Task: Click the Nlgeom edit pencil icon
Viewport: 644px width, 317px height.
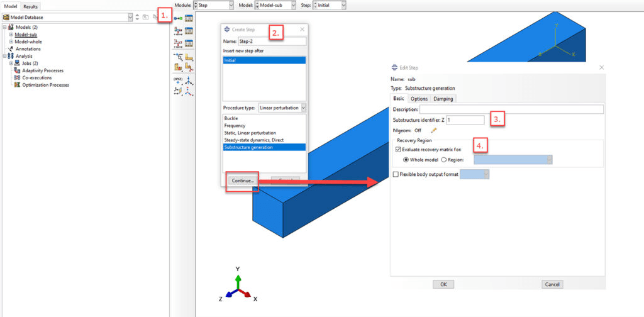Action: coord(433,130)
